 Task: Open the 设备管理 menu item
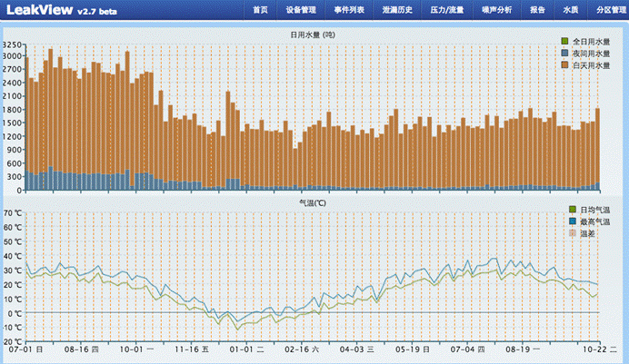(301, 10)
